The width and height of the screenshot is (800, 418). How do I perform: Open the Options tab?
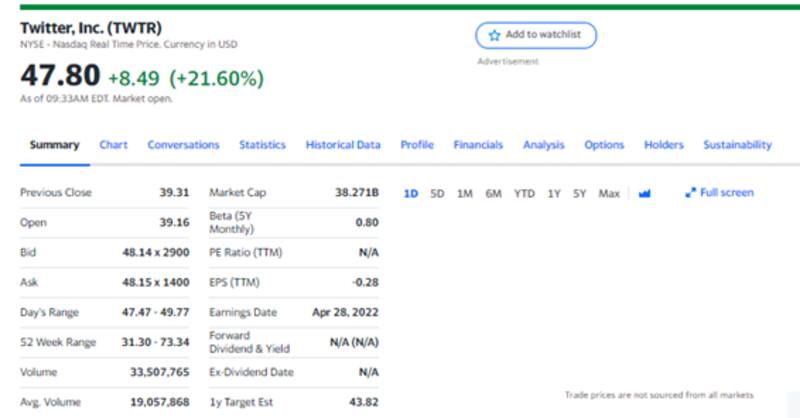(x=604, y=145)
